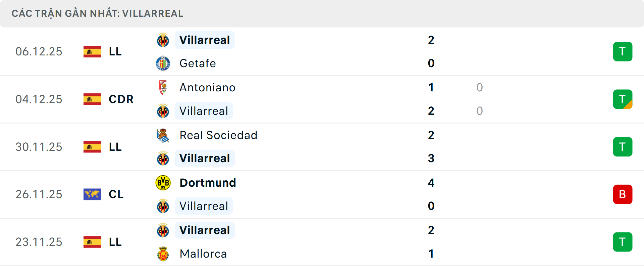Open the Antoniano team link

coord(207,88)
